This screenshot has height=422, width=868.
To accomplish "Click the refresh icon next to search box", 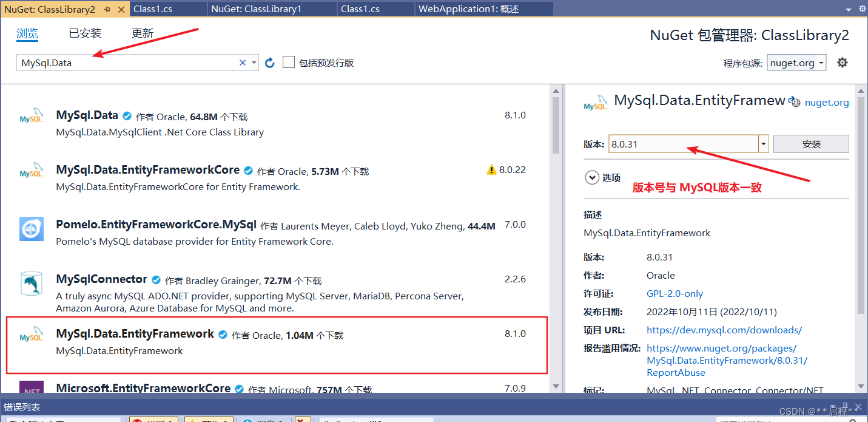I will coord(269,62).
